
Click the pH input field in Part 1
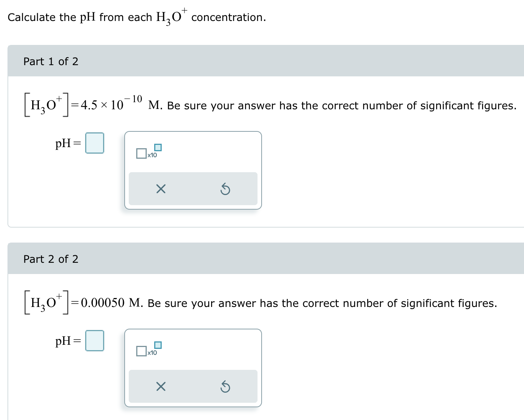pos(95,143)
